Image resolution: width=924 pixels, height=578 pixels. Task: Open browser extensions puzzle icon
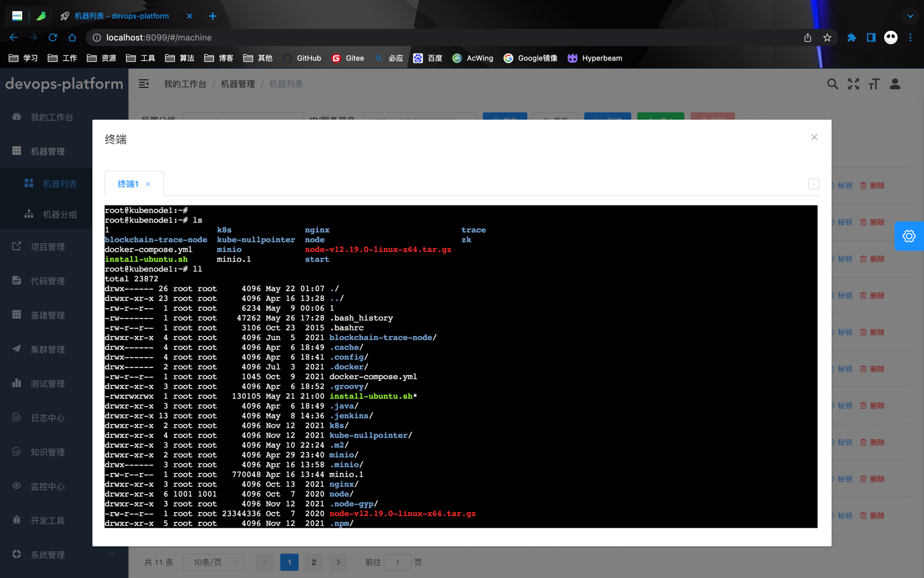[851, 37]
